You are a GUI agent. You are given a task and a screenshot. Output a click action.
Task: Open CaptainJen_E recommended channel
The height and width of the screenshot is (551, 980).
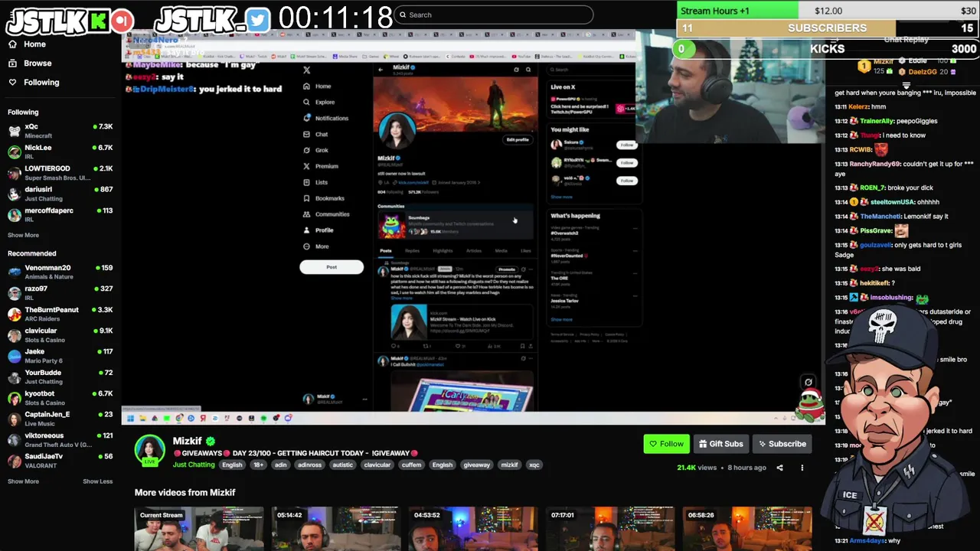tap(60, 419)
